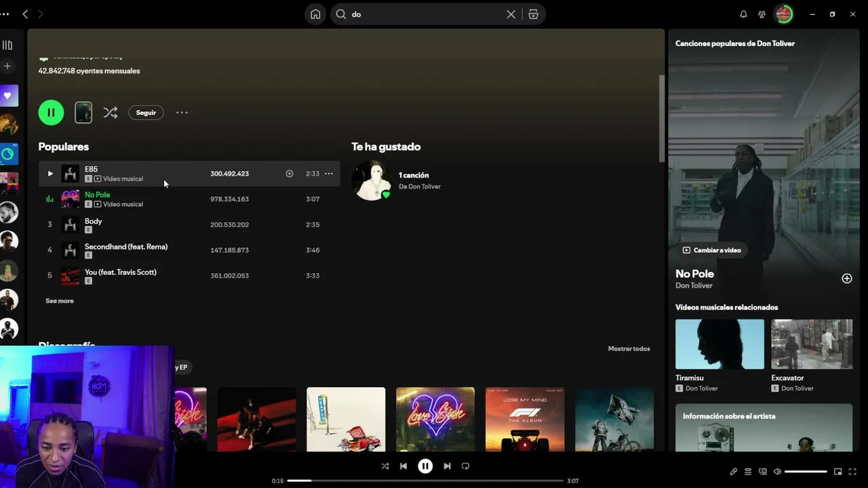Open Liked Songs heart in sidebar
The image size is (868, 488).
click(x=8, y=96)
